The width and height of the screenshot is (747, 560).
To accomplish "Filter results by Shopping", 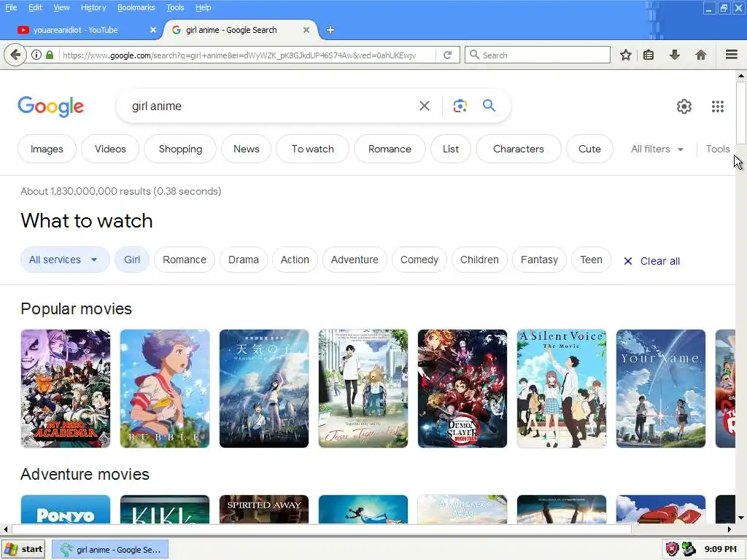I will (x=180, y=149).
